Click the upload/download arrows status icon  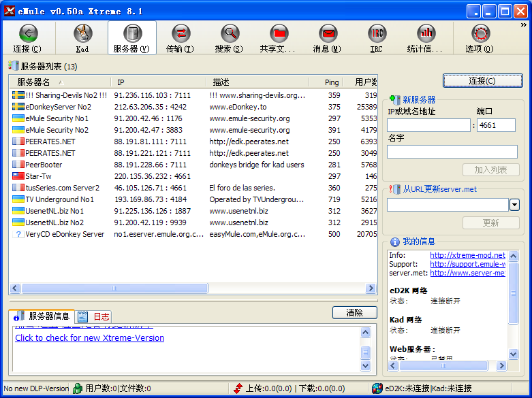tap(238, 388)
